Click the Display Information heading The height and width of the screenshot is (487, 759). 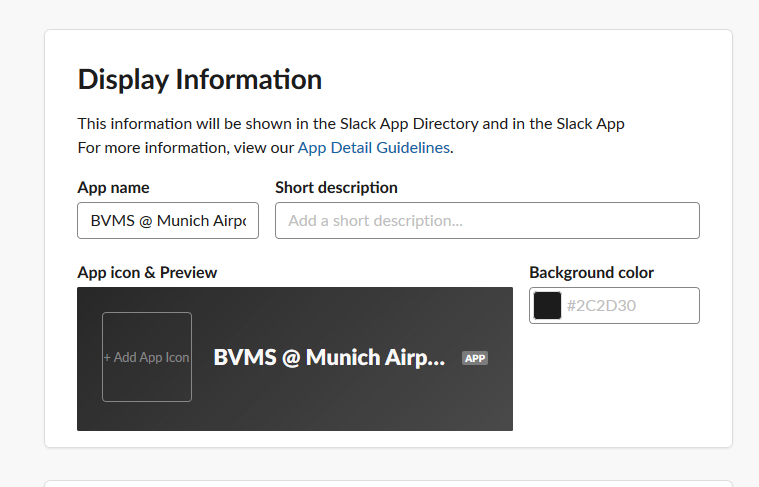pos(200,79)
